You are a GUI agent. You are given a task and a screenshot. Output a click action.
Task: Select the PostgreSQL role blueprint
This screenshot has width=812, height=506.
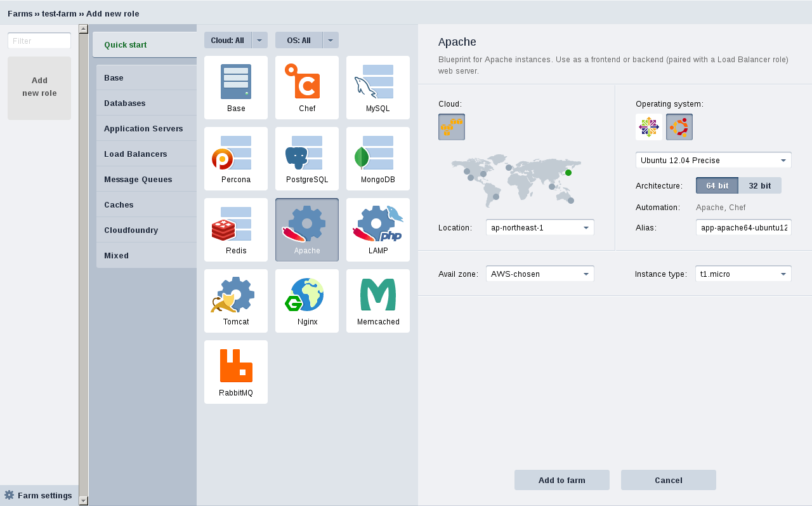(307, 159)
